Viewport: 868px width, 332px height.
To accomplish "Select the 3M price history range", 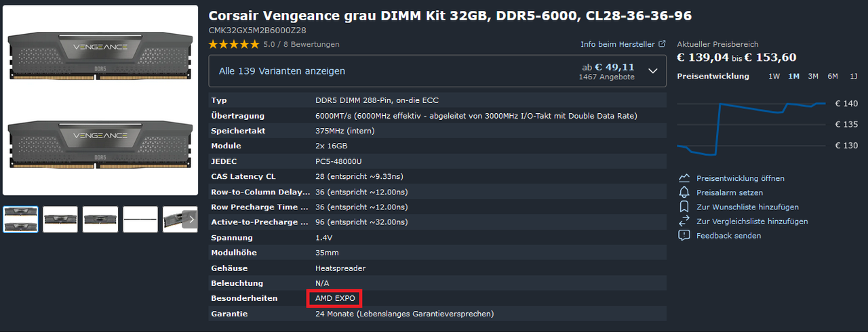I will (813, 76).
